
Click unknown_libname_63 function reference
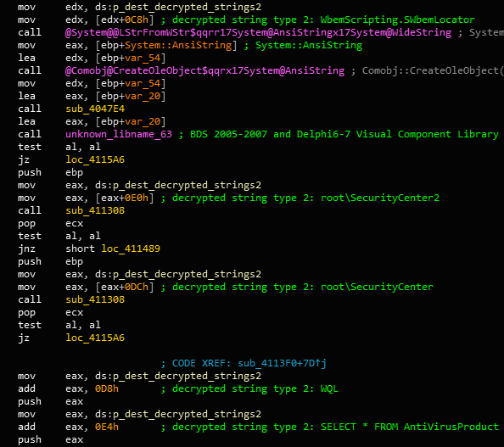pyautogui.click(x=119, y=134)
